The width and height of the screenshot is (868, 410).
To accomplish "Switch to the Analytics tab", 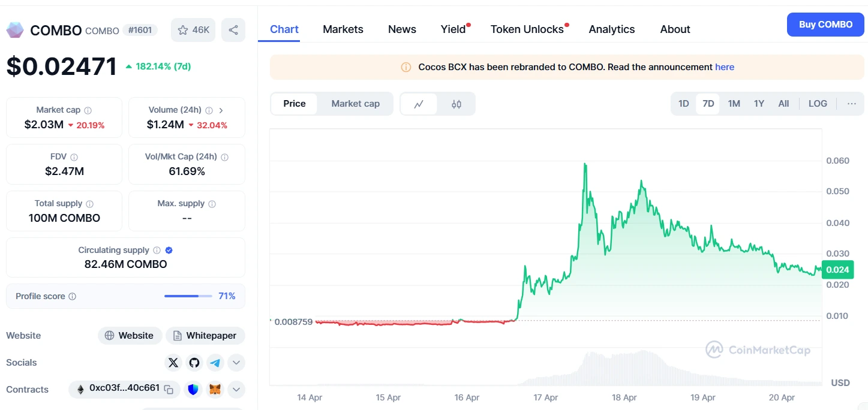I will coord(612,29).
